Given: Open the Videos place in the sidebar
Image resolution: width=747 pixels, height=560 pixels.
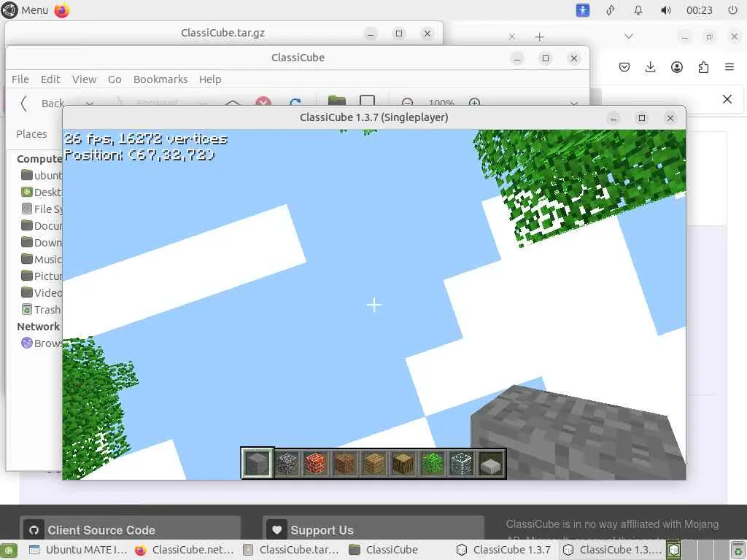Looking at the screenshot, I should pos(42,293).
